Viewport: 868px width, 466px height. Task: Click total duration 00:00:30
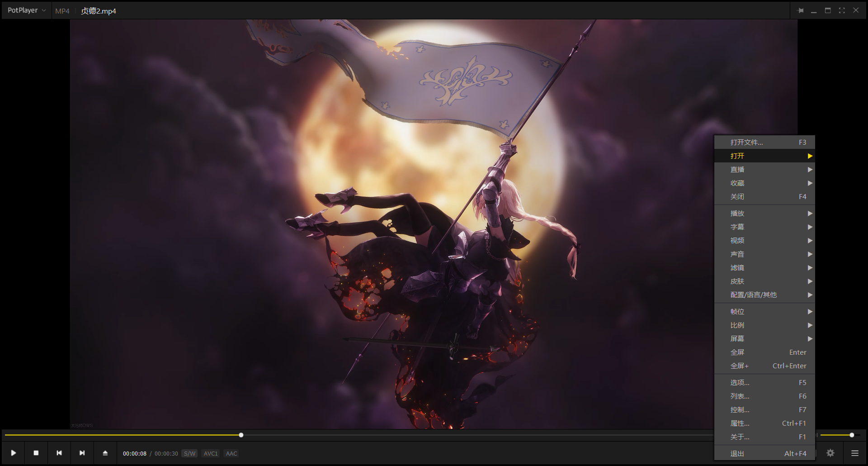tap(166, 453)
